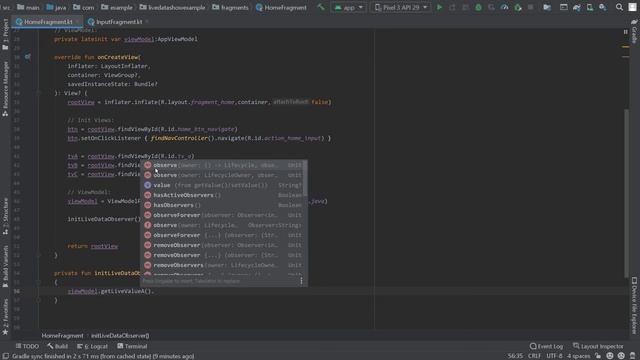Click the main folder in the breadcrumb path
This screenshot has width=640, height=360.
28,7
